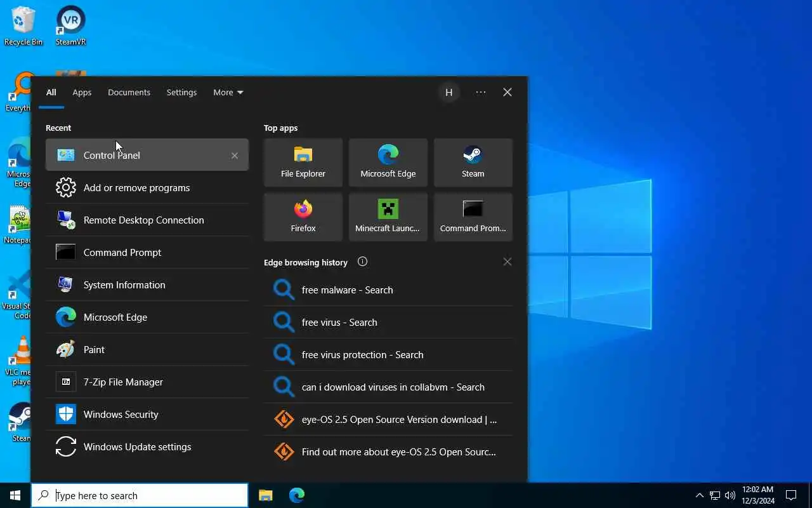
Task: Open 'can i download viruses in collabvm' entry
Action: (x=388, y=387)
